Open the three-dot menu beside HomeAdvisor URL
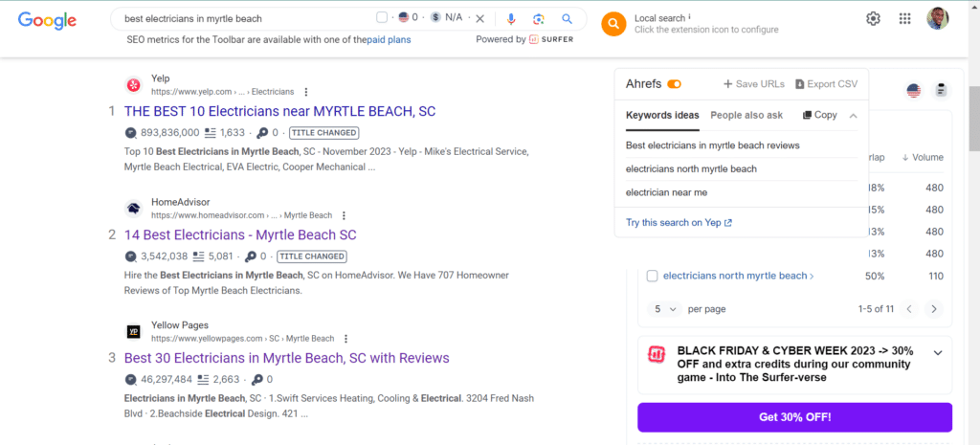This screenshot has height=445, width=980. pyautogui.click(x=344, y=215)
